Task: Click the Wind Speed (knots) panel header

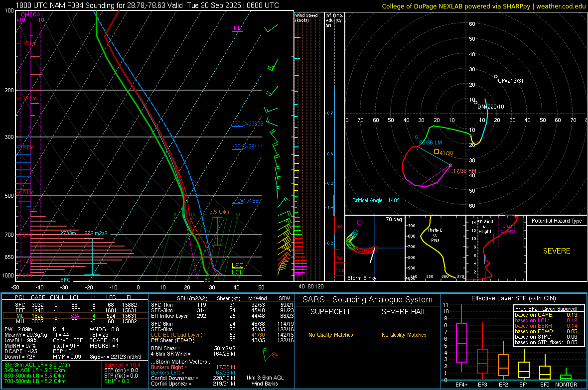Action: click(306, 17)
